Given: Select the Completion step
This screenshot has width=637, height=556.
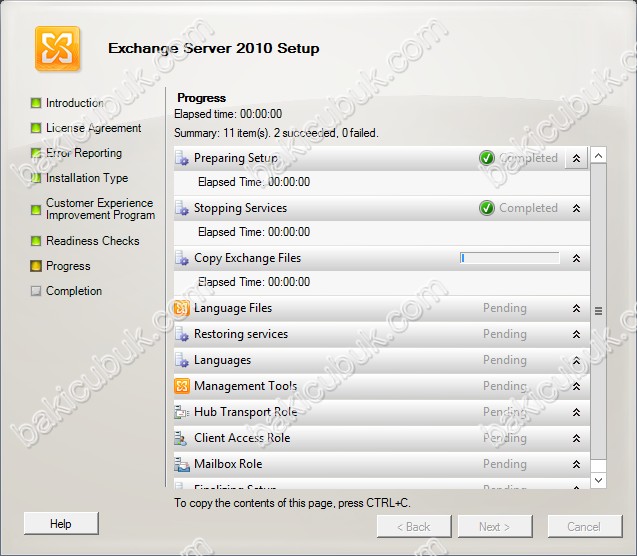Looking at the screenshot, I should coord(74,291).
